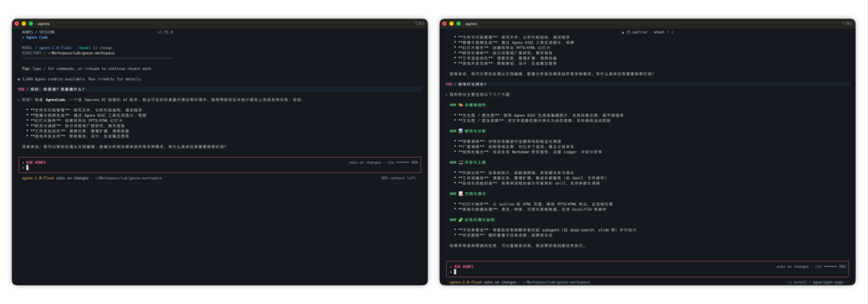Click the up-triangle beside '15 earlier' in right window
This screenshot has height=304, width=868.
[623, 32]
